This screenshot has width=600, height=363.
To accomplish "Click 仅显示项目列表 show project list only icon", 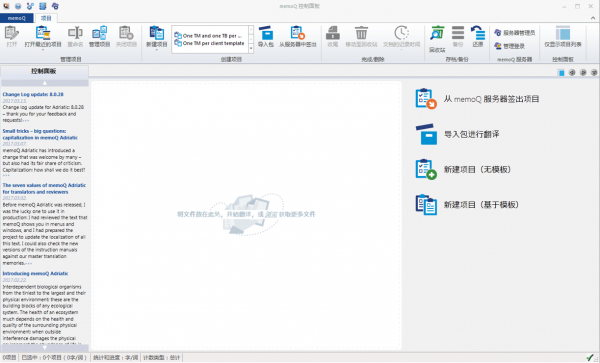I will (563, 34).
